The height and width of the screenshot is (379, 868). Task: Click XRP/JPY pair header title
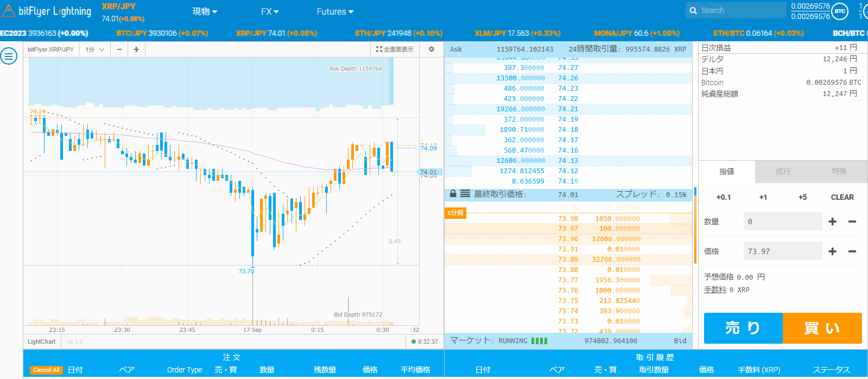tap(118, 7)
